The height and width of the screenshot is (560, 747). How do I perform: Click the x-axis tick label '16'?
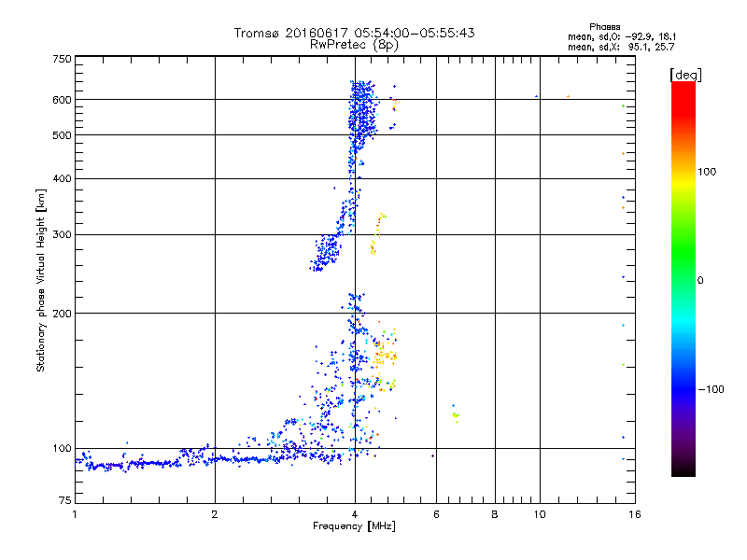(x=635, y=514)
